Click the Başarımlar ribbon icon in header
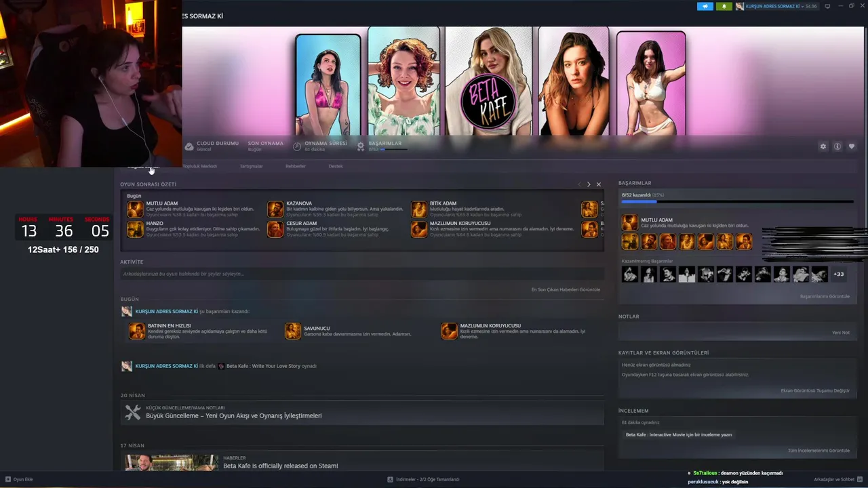Image resolution: width=868 pixels, height=488 pixels. pos(361,146)
